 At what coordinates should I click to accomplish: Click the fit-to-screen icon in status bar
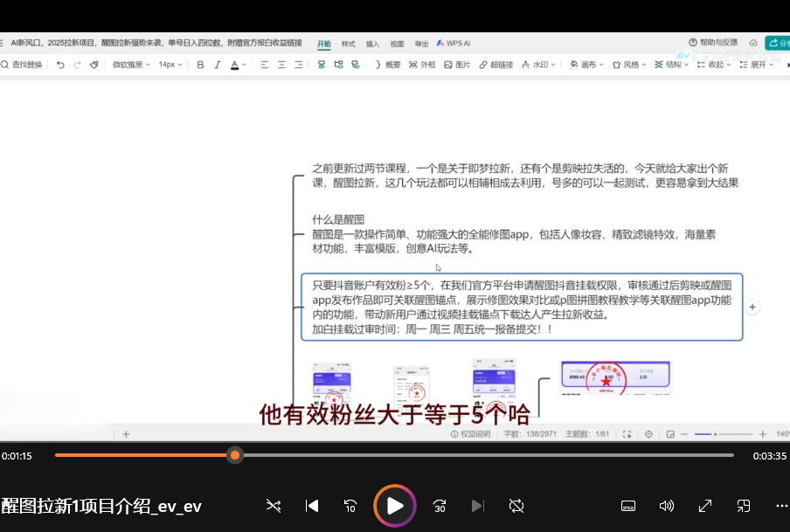[x=627, y=434]
